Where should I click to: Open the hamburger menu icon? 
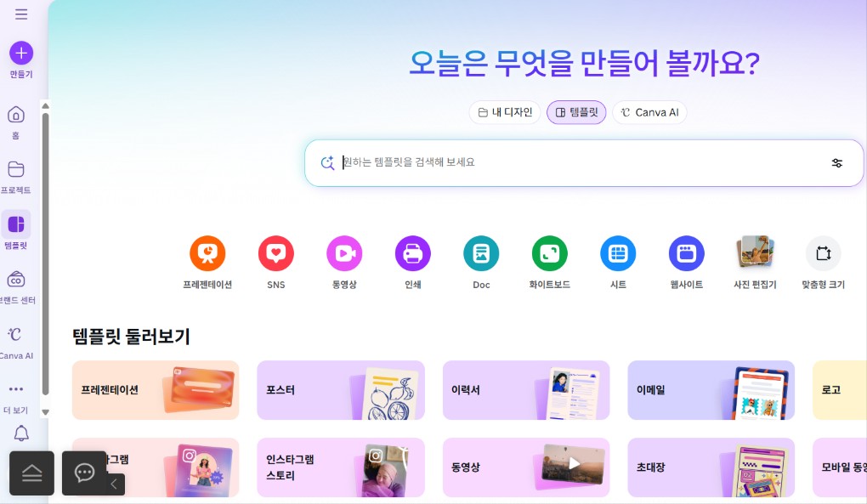(x=21, y=14)
